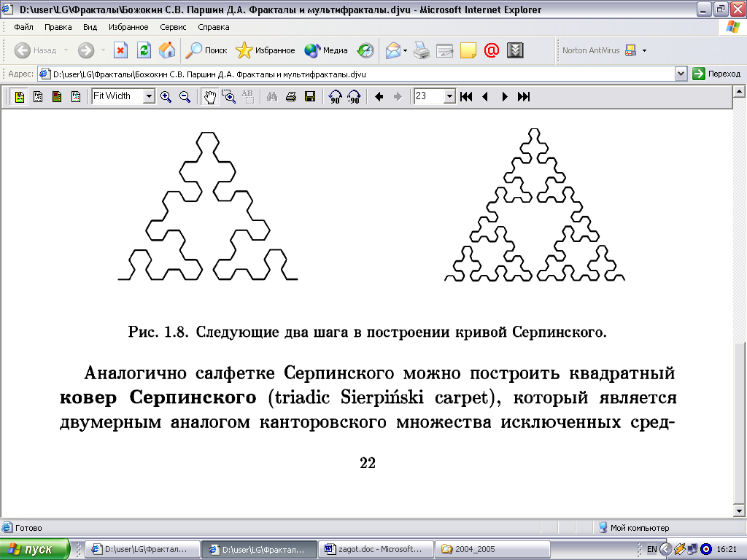The image size is (747, 560).
Task: Click the EN language indicator
Action: (x=651, y=549)
